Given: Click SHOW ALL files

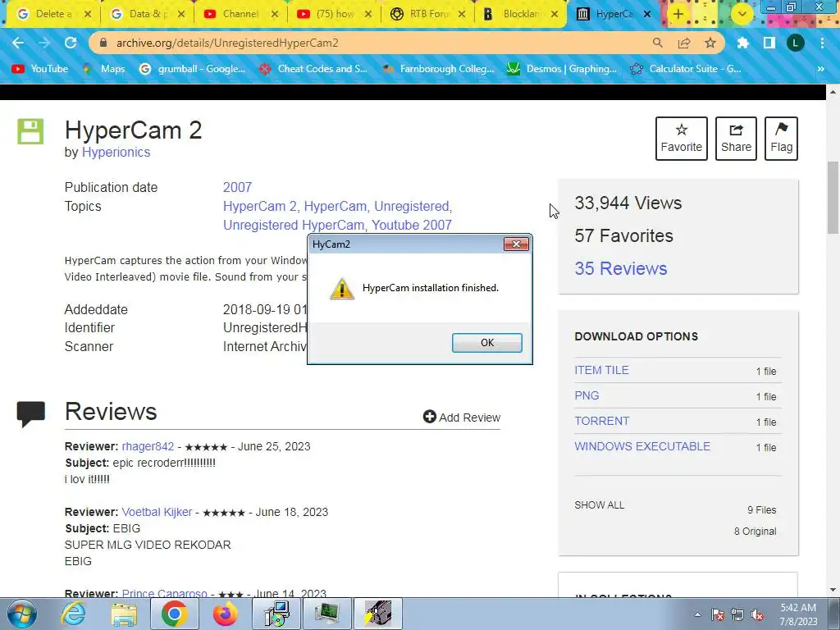Looking at the screenshot, I should coord(600,505).
